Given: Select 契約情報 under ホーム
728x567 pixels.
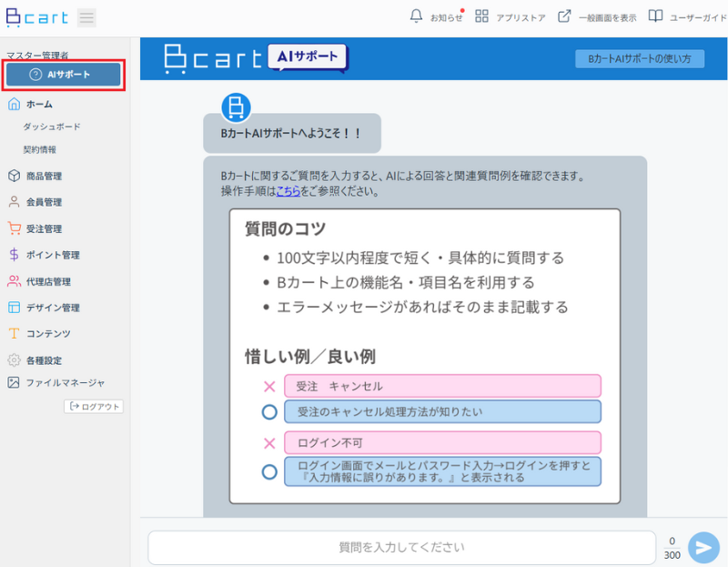Looking at the screenshot, I should click(x=39, y=149).
